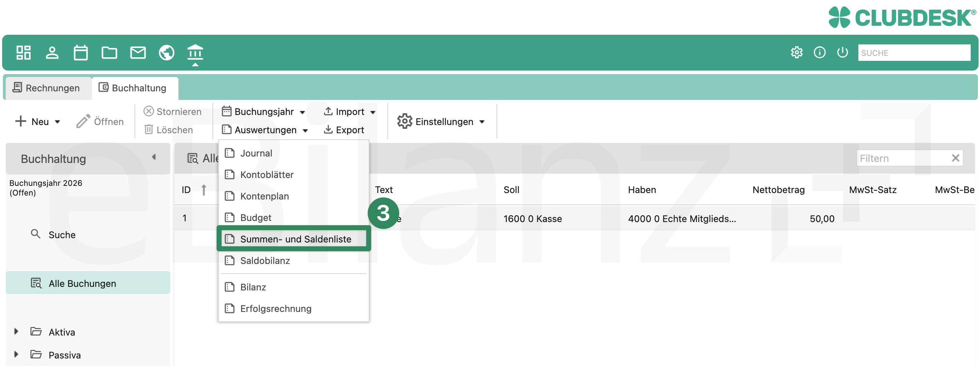
Task: Click the MwSt-Satz column header
Action: pyautogui.click(x=872, y=190)
